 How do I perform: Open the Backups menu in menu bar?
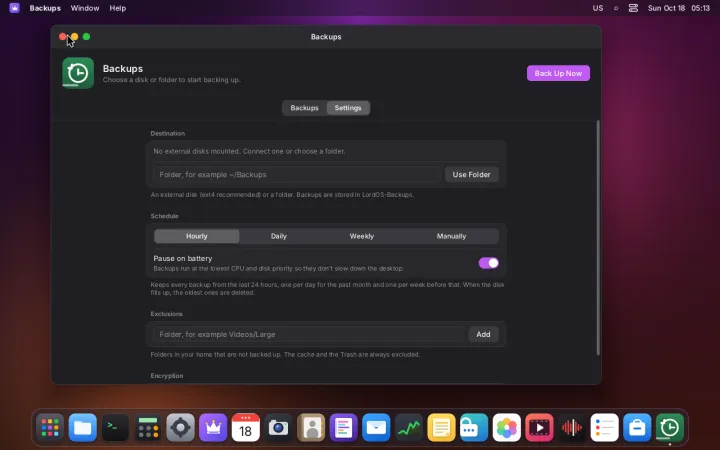tap(45, 8)
